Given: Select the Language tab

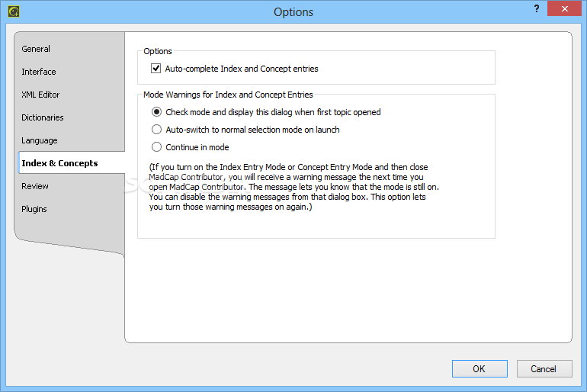Looking at the screenshot, I should point(40,140).
